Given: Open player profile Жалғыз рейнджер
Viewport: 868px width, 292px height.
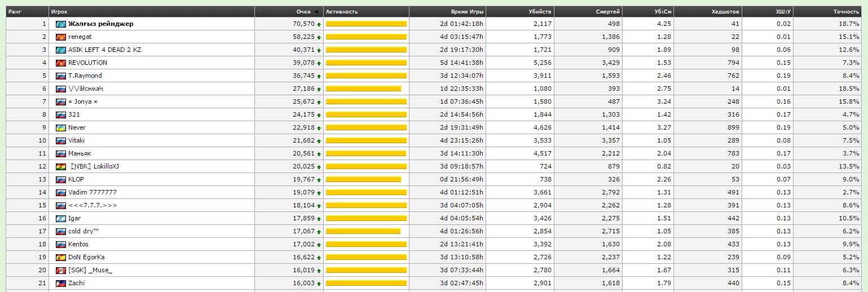Looking at the screenshot, I should click(100, 24).
